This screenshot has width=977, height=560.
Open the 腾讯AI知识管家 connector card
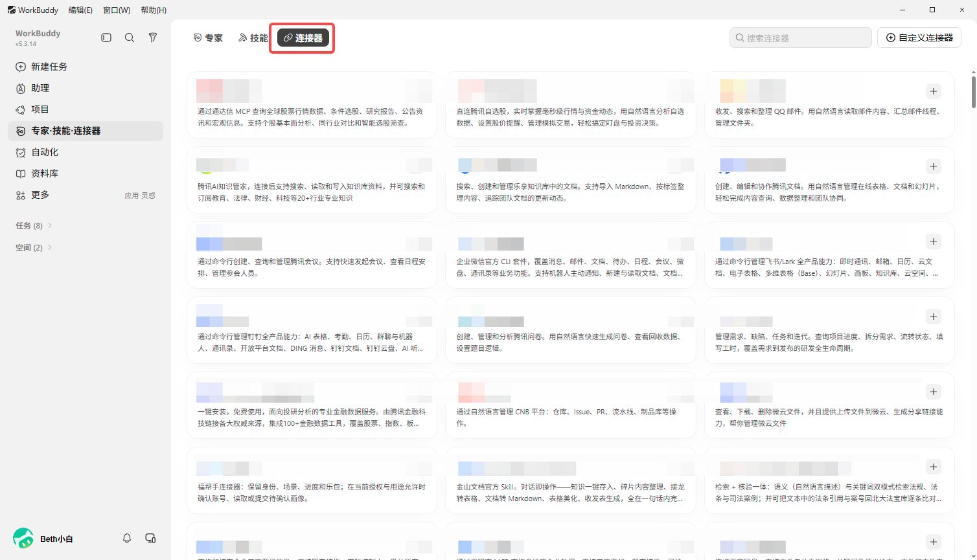(x=312, y=179)
